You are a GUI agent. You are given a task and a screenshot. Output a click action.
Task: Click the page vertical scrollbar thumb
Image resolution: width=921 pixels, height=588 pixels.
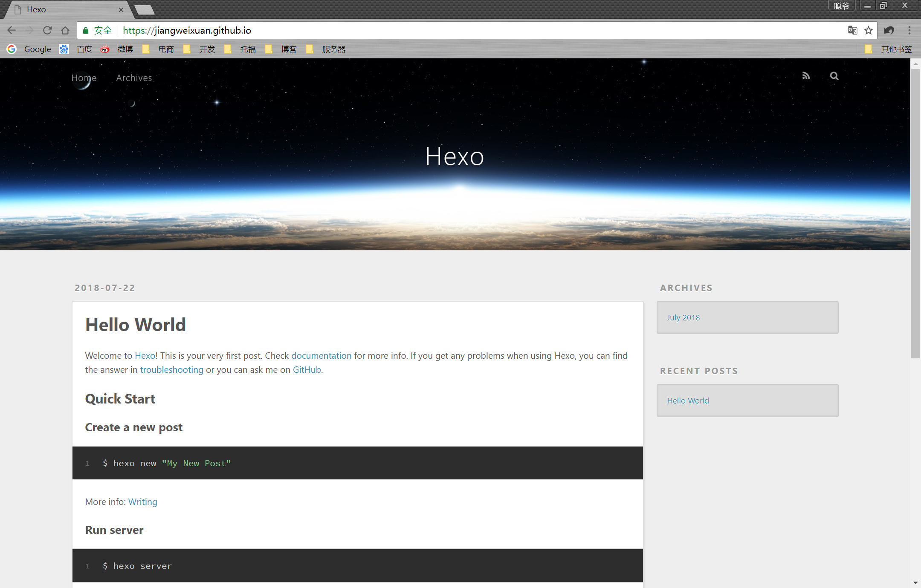click(x=915, y=213)
